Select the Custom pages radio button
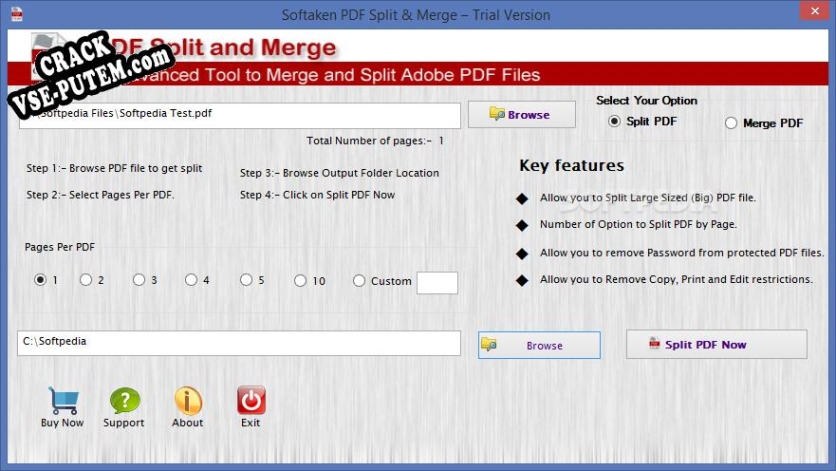 click(x=359, y=281)
